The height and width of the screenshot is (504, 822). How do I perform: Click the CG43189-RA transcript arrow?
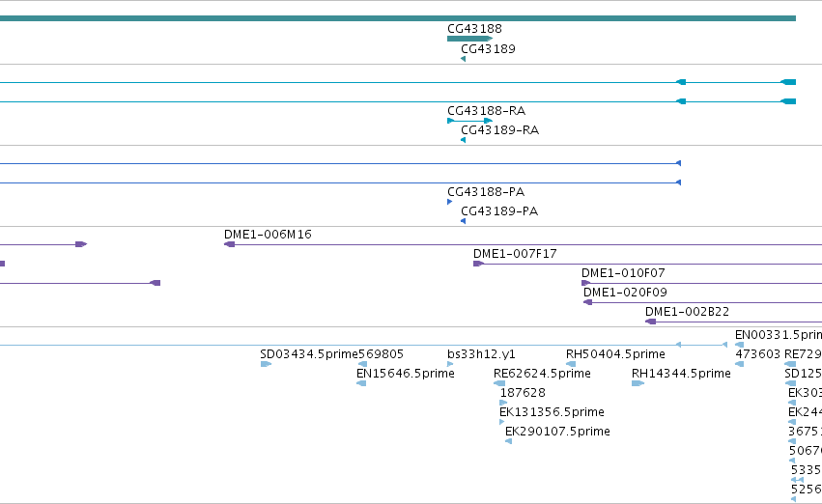click(463, 140)
